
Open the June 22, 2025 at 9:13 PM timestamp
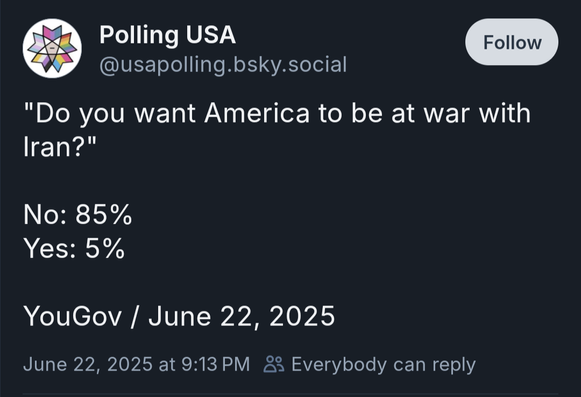pos(136,364)
